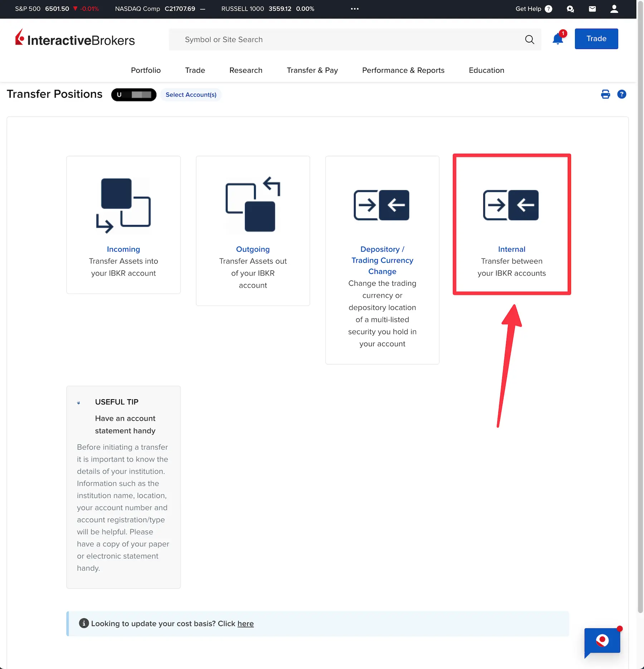
Task: Click the RUSSELL 1000 ticker
Action: [268, 9]
